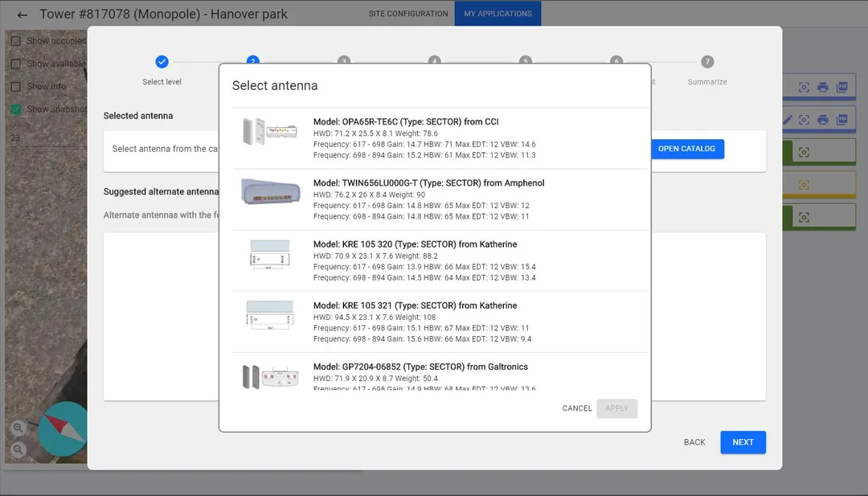
Task: Click the HWD: 71.2 X 25.5 X 8.1 Weight: 78.6 line
Action: [375, 133]
